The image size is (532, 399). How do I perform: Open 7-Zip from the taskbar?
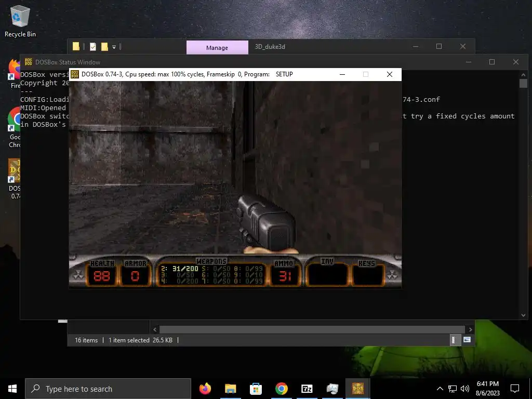tap(307, 389)
